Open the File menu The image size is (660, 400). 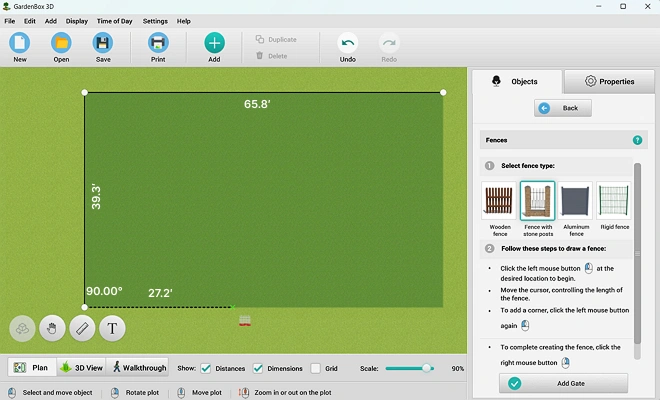coord(10,21)
